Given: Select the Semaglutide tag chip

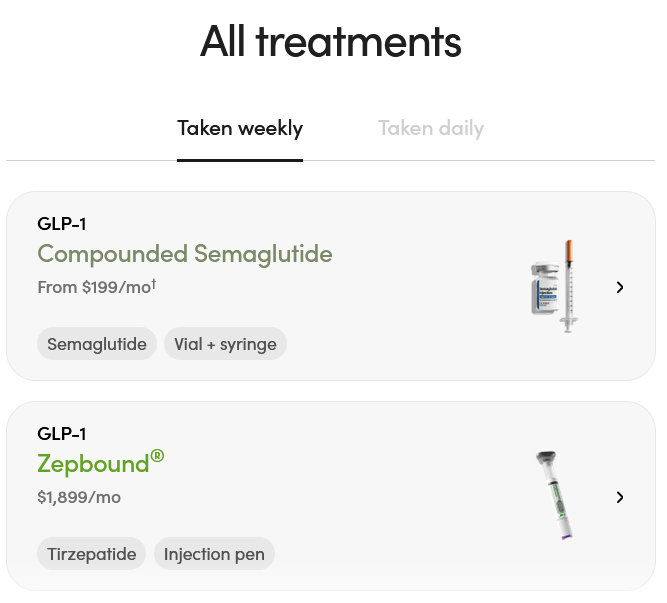Looking at the screenshot, I should tap(97, 344).
